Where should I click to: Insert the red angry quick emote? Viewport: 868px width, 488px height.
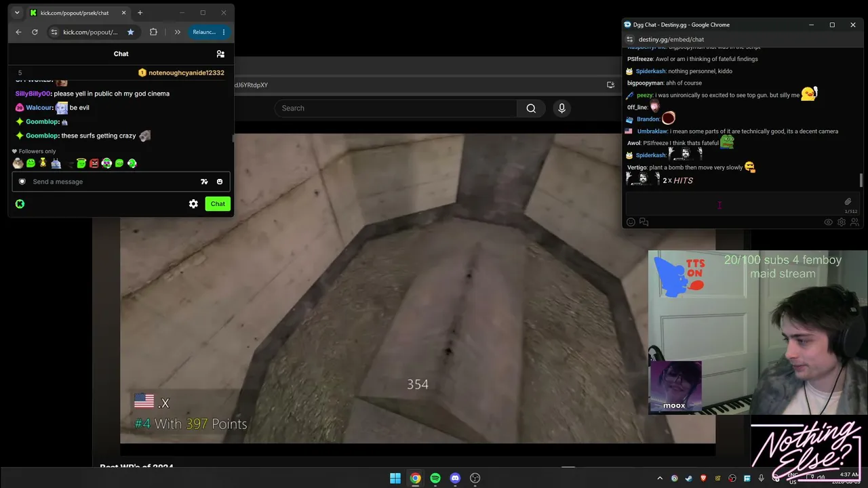(x=94, y=163)
